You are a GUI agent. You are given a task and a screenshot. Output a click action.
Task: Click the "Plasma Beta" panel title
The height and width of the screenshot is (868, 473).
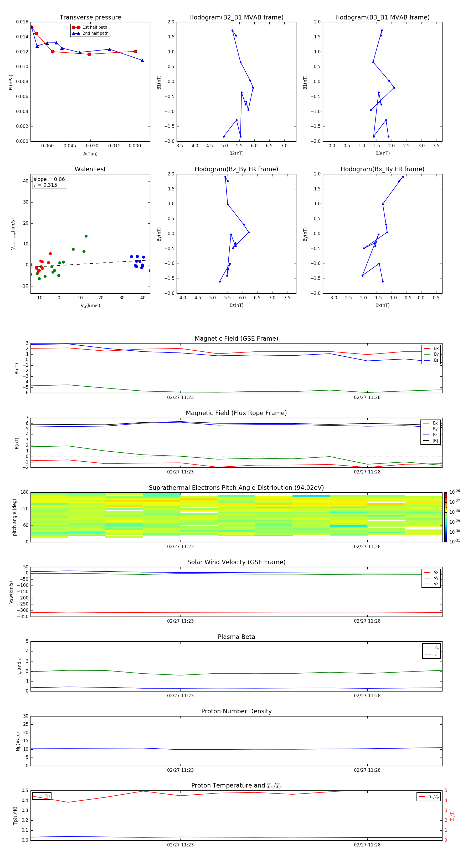click(x=236, y=637)
